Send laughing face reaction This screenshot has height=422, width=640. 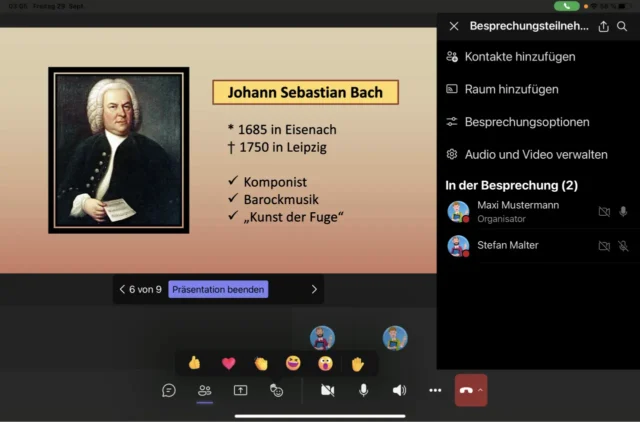tap(293, 363)
